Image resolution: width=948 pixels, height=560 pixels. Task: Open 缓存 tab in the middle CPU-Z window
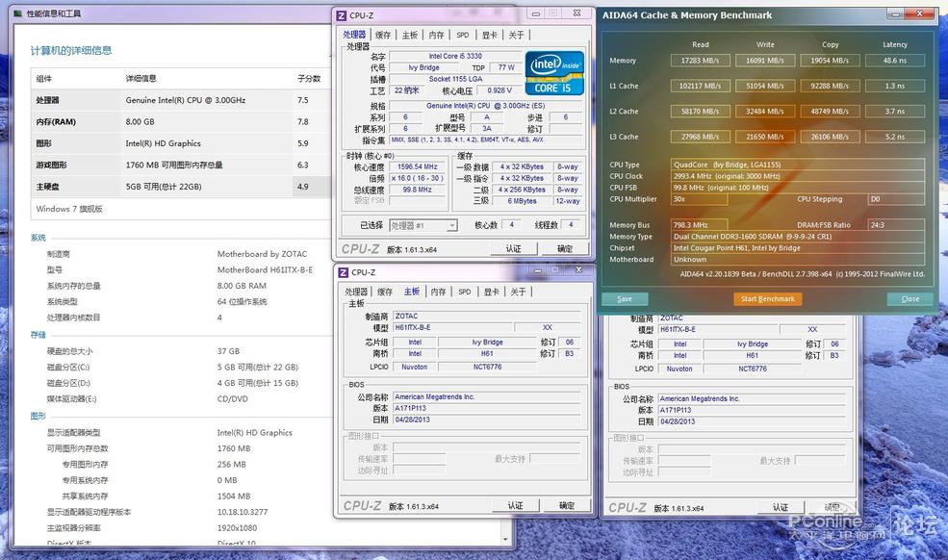pos(385,293)
